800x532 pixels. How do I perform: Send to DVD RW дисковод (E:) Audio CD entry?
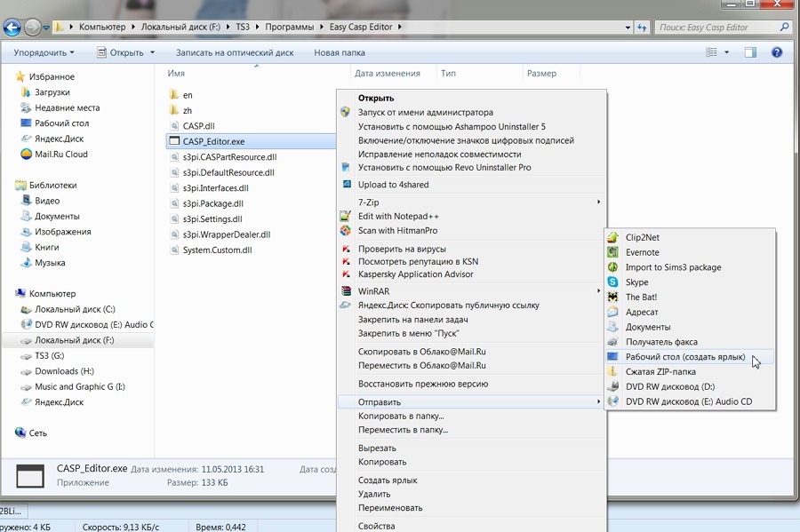click(x=690, y=401)
